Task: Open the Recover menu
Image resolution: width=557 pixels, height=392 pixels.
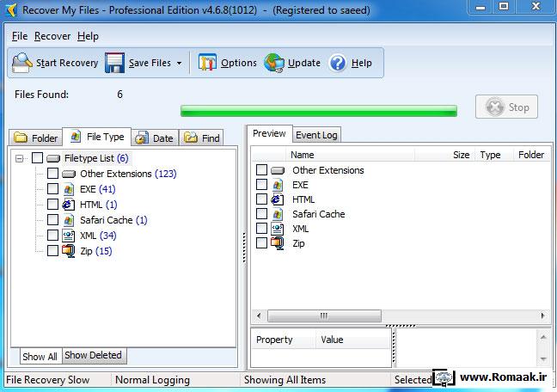Action: click(x=52, y=36)
